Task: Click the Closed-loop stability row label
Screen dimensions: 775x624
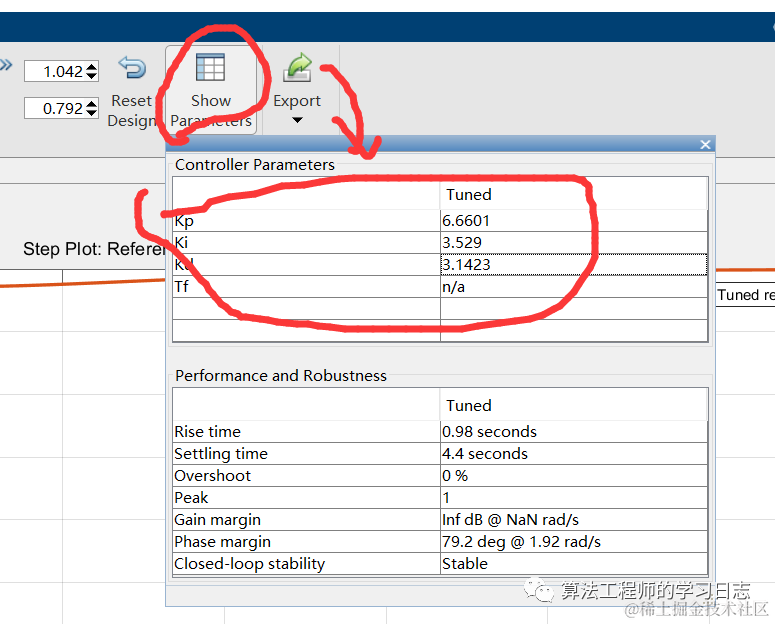Action: click(x=250, y=564)
